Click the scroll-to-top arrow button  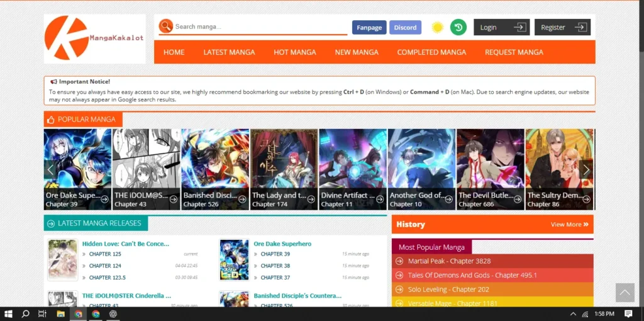625,292
